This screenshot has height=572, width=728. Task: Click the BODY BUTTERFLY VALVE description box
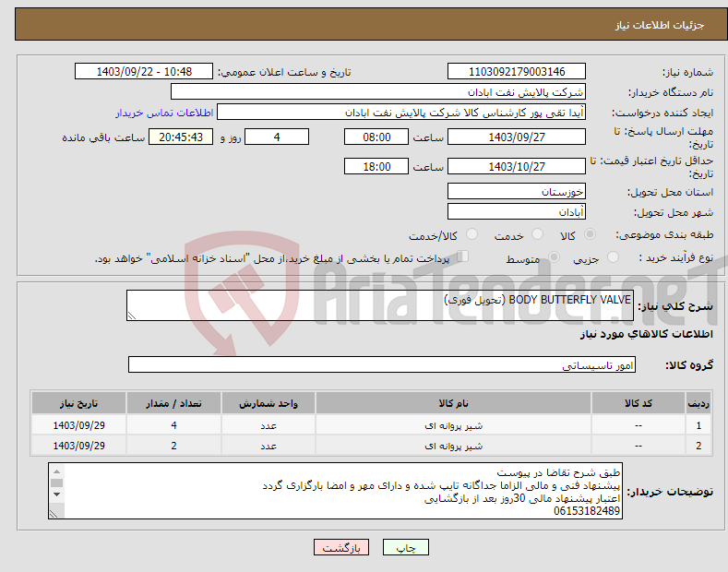[x=380, y=305]
